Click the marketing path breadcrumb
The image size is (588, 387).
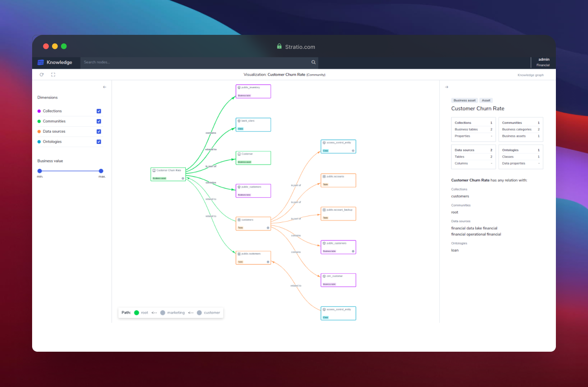[175, 313]
